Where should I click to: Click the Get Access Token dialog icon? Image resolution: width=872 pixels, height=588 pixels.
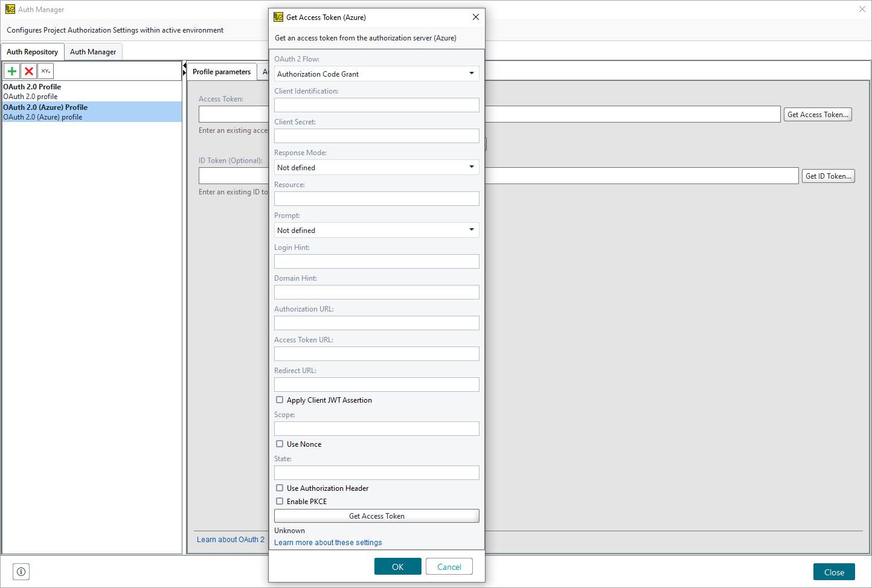click(x=278, y=17)
